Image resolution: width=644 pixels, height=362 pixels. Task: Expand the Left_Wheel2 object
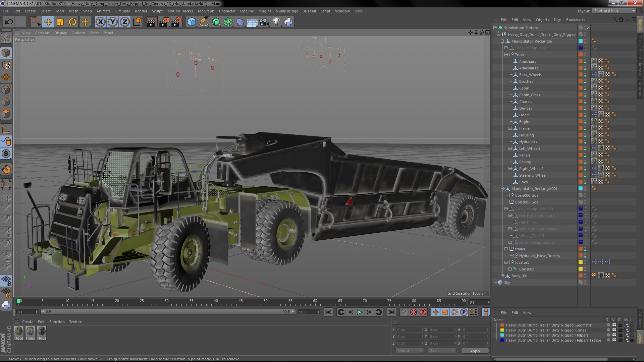click(510, 148)
